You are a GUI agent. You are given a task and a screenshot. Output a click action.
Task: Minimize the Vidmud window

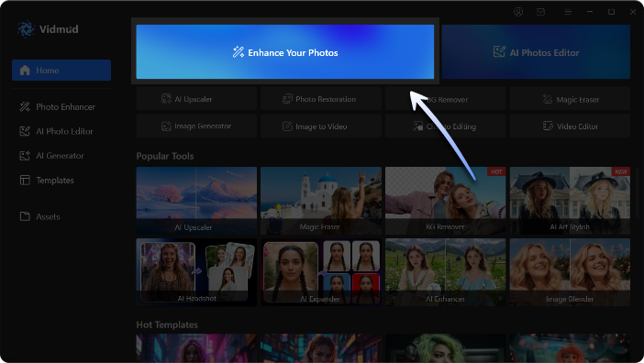coord(590,12)
